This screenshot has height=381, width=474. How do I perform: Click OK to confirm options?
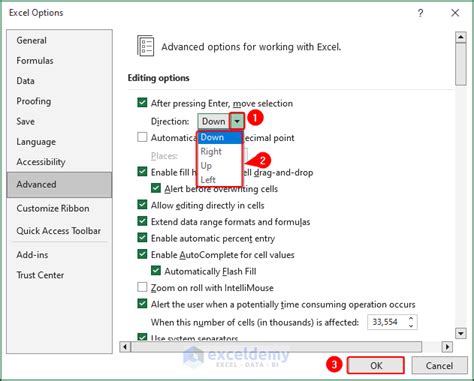click(x=376, y=366)
